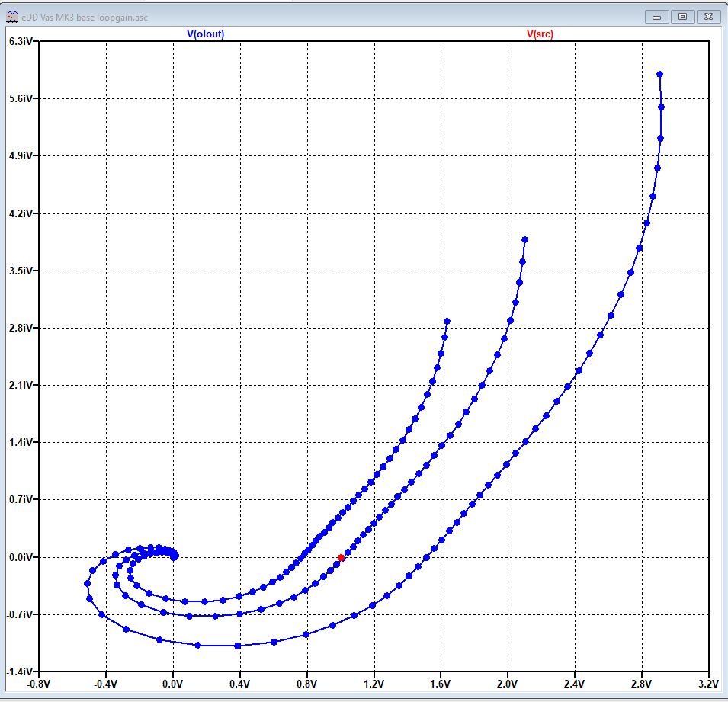Click the top endpoint of the middle curve

524,239
